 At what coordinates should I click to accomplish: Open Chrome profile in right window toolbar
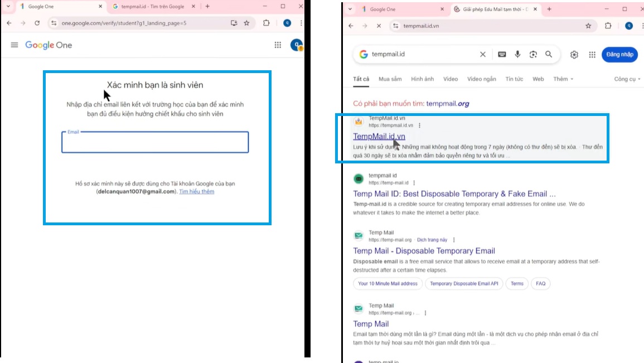point(629,26)
